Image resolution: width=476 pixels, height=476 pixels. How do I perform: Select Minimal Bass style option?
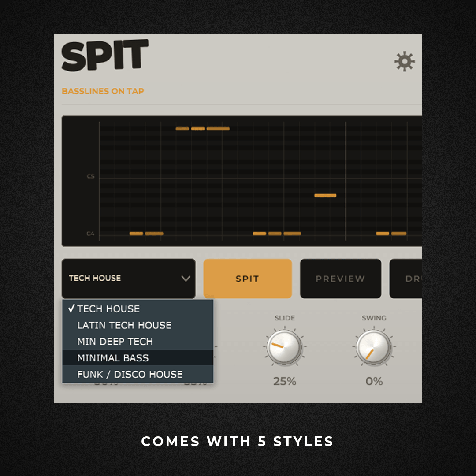138,358
